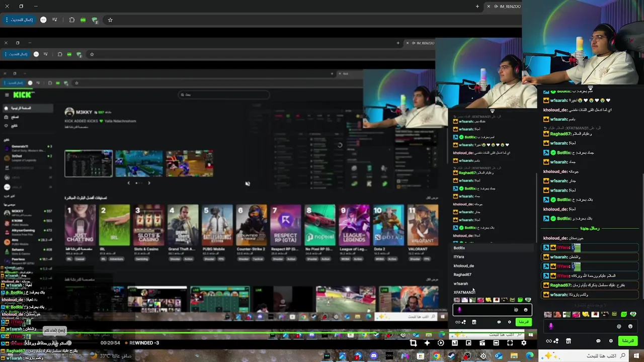The width and height of the screenshot is (644, 362).
Task: Open Kick hamburger sidebar menu
Action: 7,95
